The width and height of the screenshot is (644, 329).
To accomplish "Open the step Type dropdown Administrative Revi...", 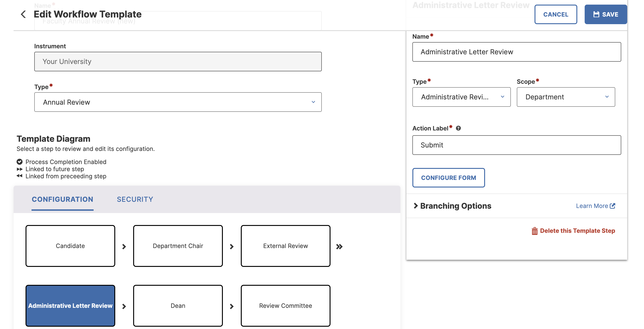I will pos(461,97).
